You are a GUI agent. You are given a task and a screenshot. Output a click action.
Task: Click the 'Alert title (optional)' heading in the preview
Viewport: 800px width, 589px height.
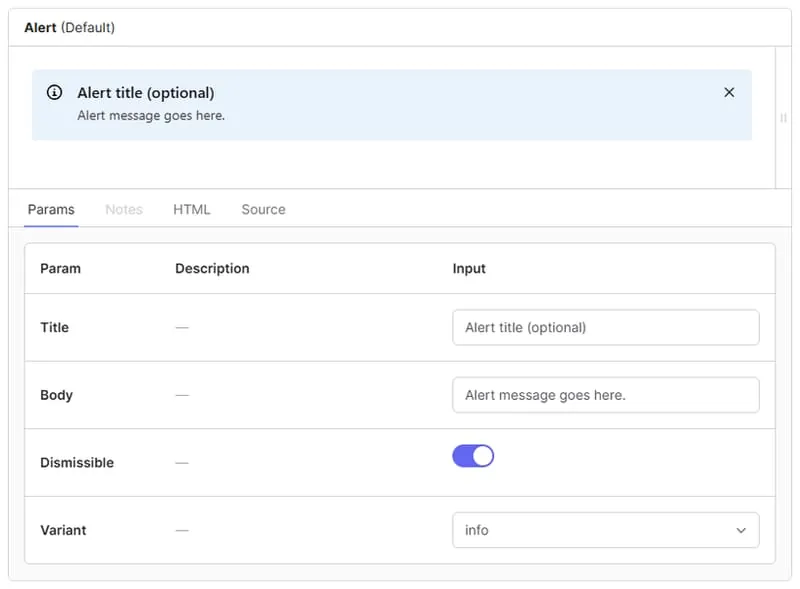pyautogui.click(x=146, y=93)
